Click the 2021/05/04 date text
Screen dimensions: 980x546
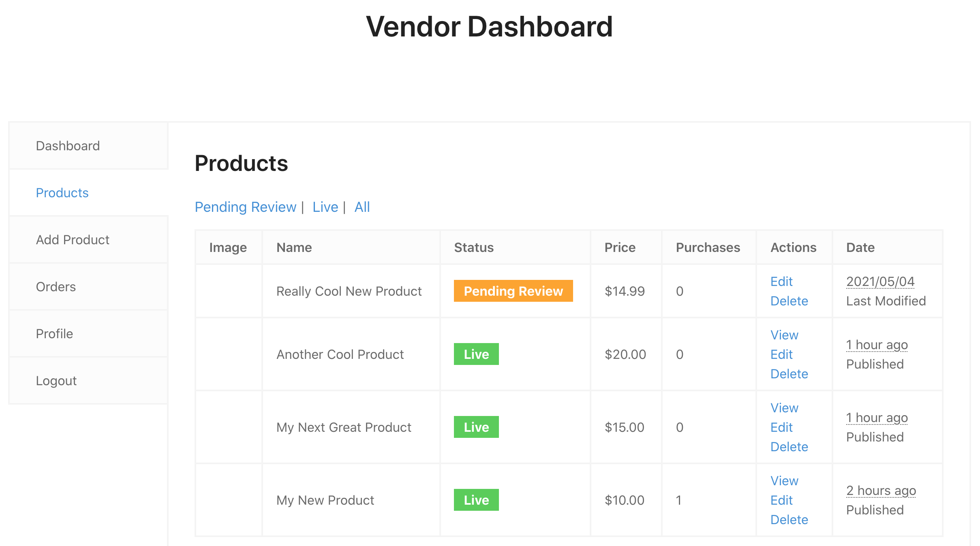880,282
